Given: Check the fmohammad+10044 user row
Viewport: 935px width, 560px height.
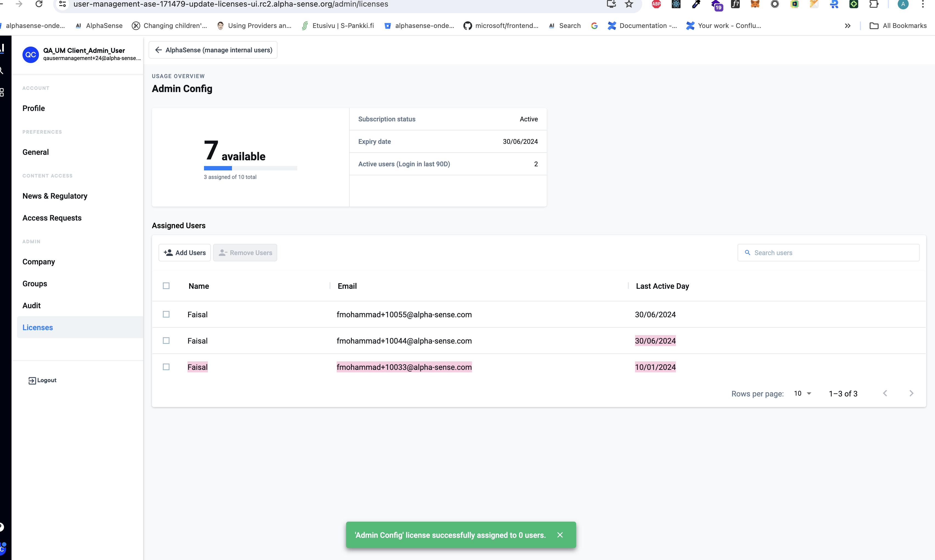Looking at the screenshot, I should pos(166,340).
